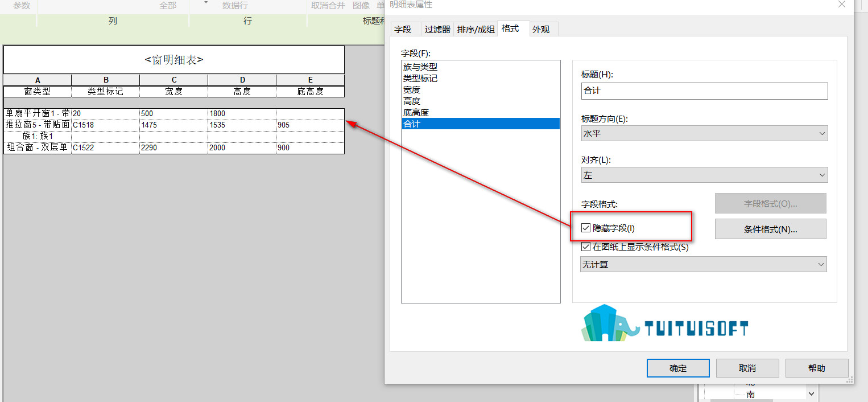Select 宽度 in the field list
Viewport: 868px width, 402px height.
coord(480,89)
